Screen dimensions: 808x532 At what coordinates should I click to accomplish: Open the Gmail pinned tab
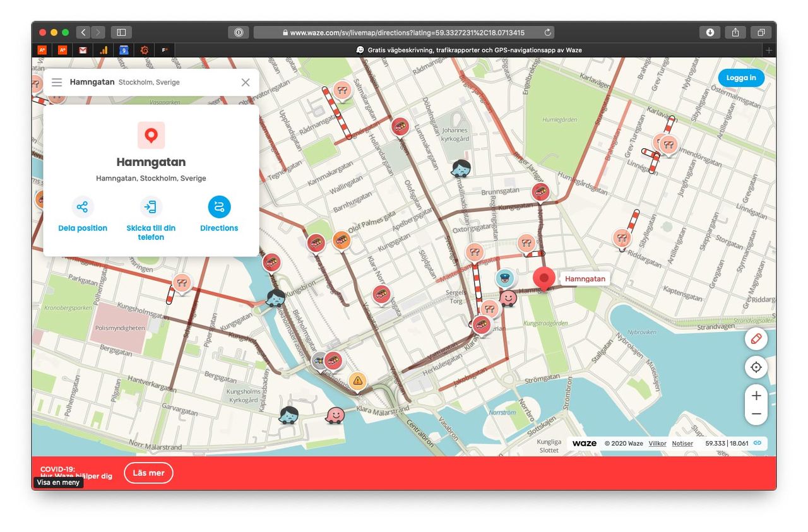pyautogui.click(x=83, y=50)
